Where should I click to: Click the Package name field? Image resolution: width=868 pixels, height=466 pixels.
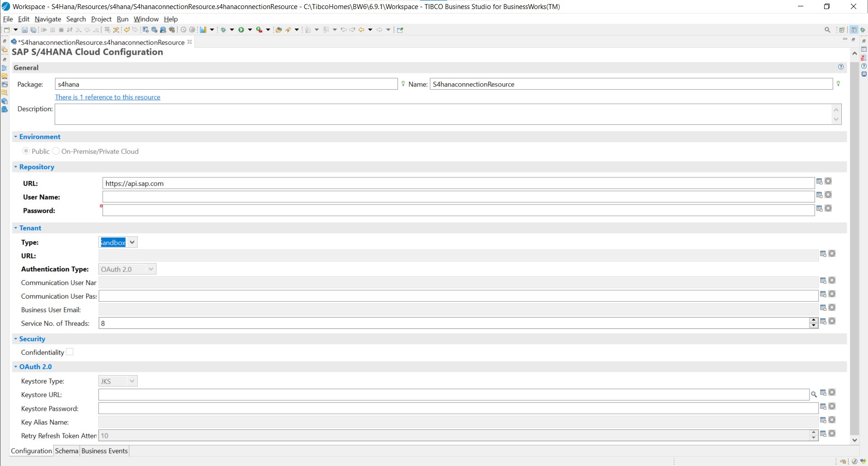pyautogui.click(x=226, y=84)
